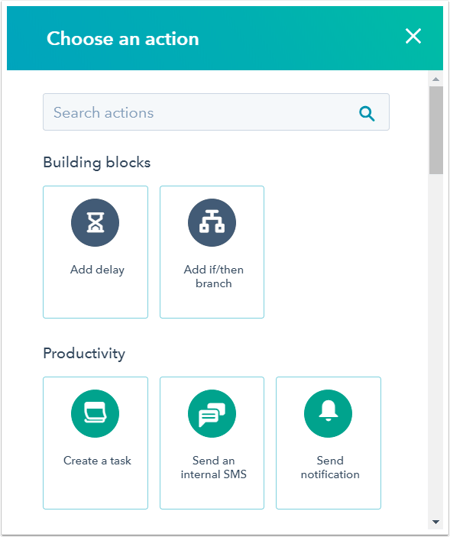Click the scrollbar track below the thumb
Viewport: 450px width, 537px height.
click(436, 342)
